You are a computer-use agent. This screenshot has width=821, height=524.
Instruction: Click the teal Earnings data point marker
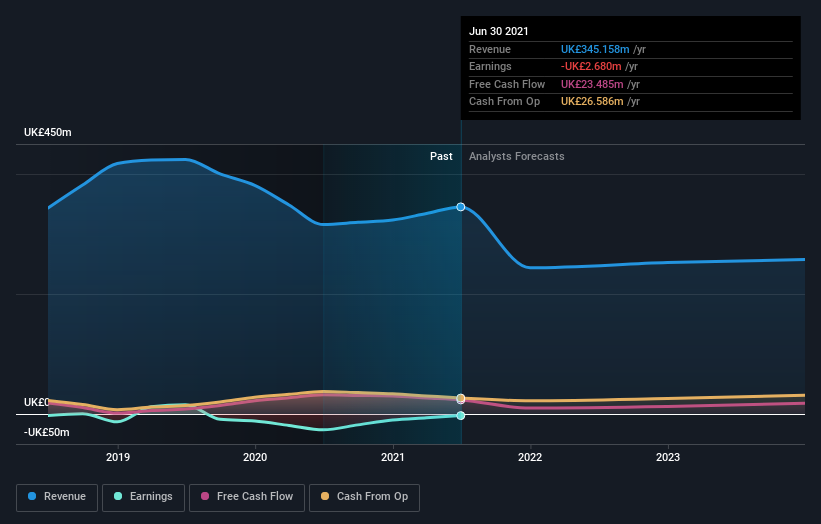coord(461,416)
